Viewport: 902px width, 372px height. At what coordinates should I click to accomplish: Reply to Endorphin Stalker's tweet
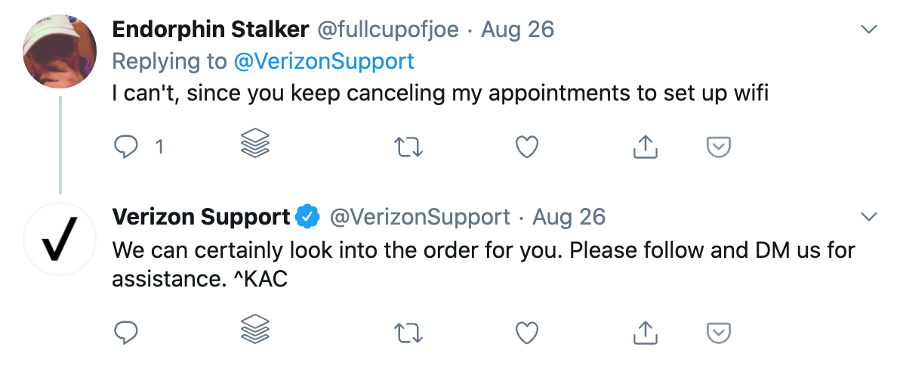[x=126, y=148]
